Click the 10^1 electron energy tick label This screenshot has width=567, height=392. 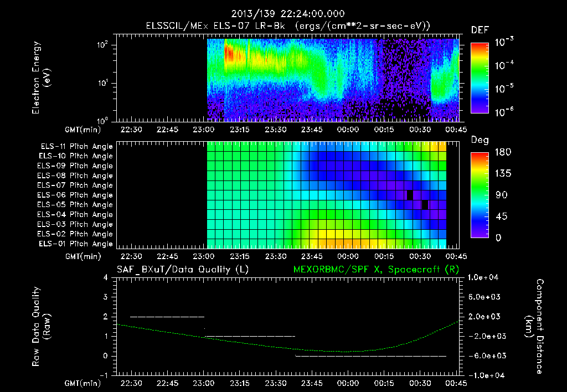(x=102, y=83)
